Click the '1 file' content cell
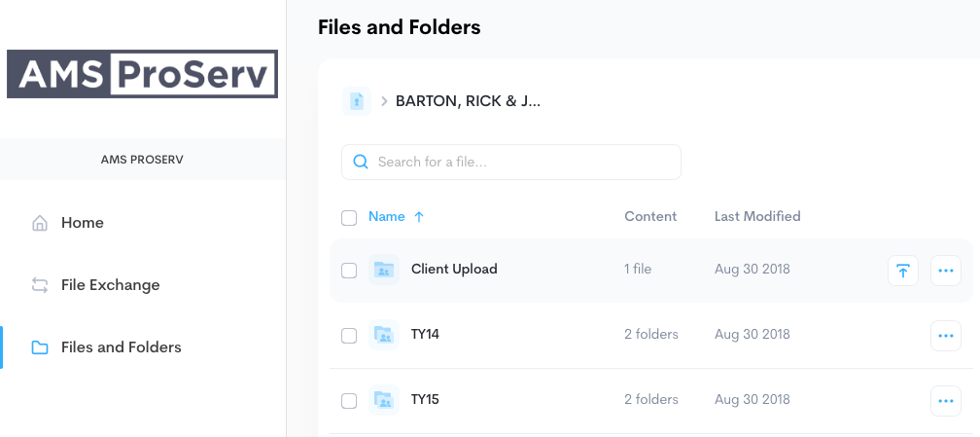This screenshot has height=437, width=980. (x=638, y=270)
